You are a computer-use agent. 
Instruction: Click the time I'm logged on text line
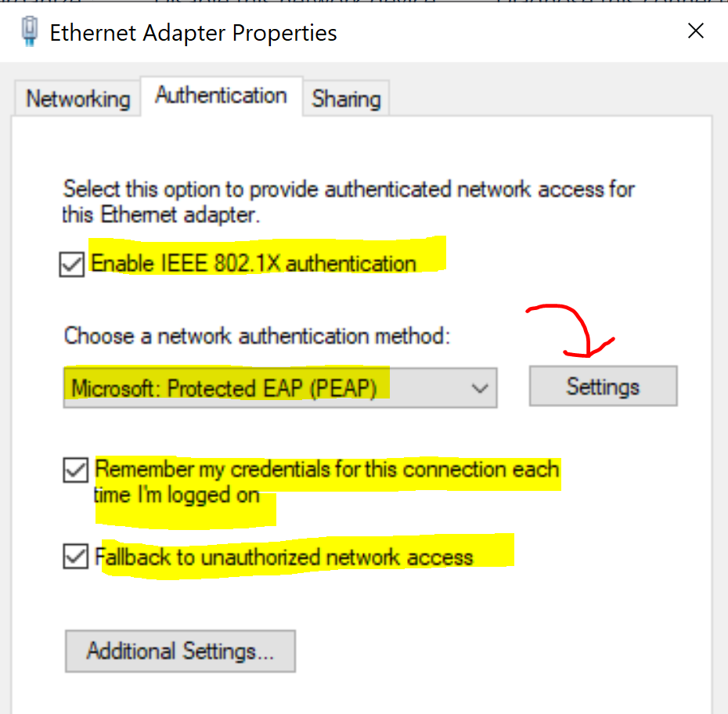click(x=176, y=495)
